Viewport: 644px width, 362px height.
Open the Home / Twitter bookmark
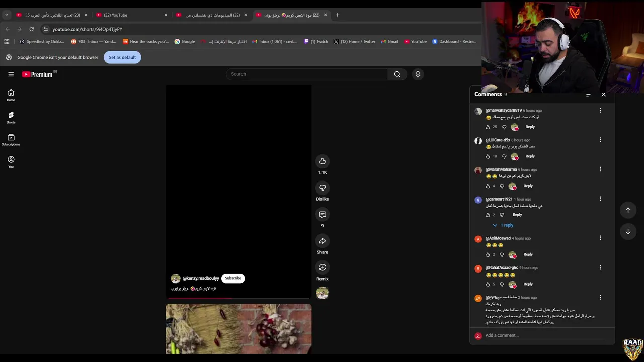coord(354,42)
